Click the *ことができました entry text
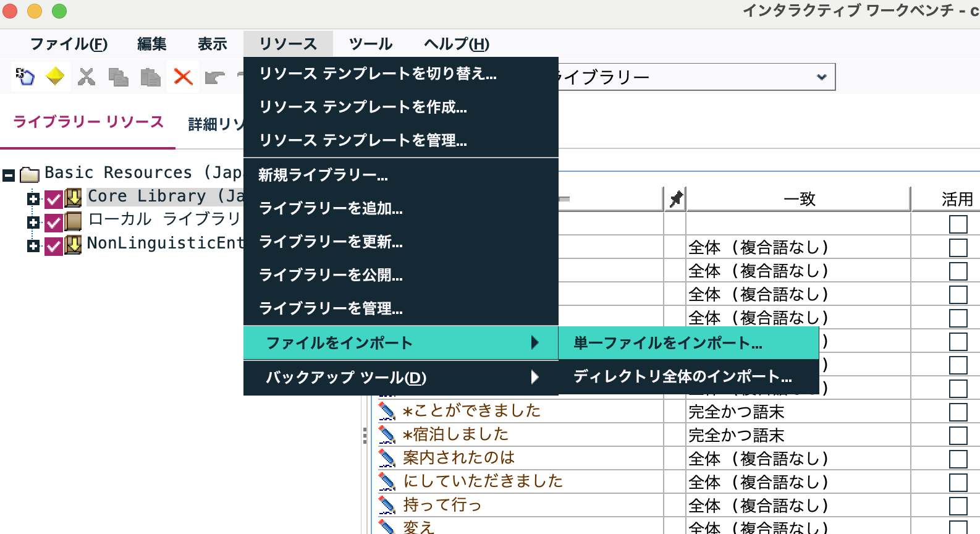The width and height of the screenshot is (980, 534). point(471,411)
